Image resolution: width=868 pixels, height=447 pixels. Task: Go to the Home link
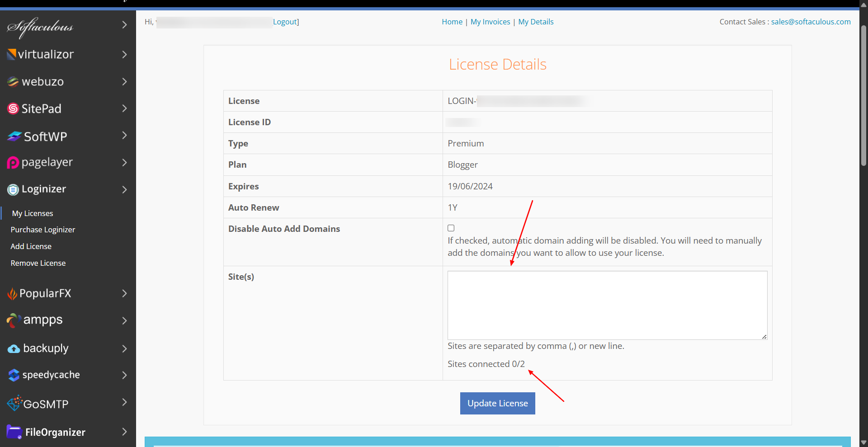452,22
